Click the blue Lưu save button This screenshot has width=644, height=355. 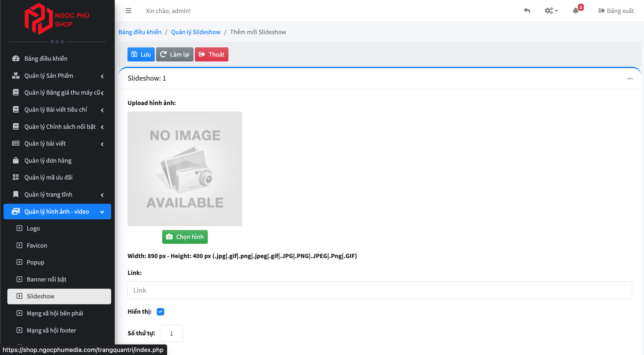[141, 54]
